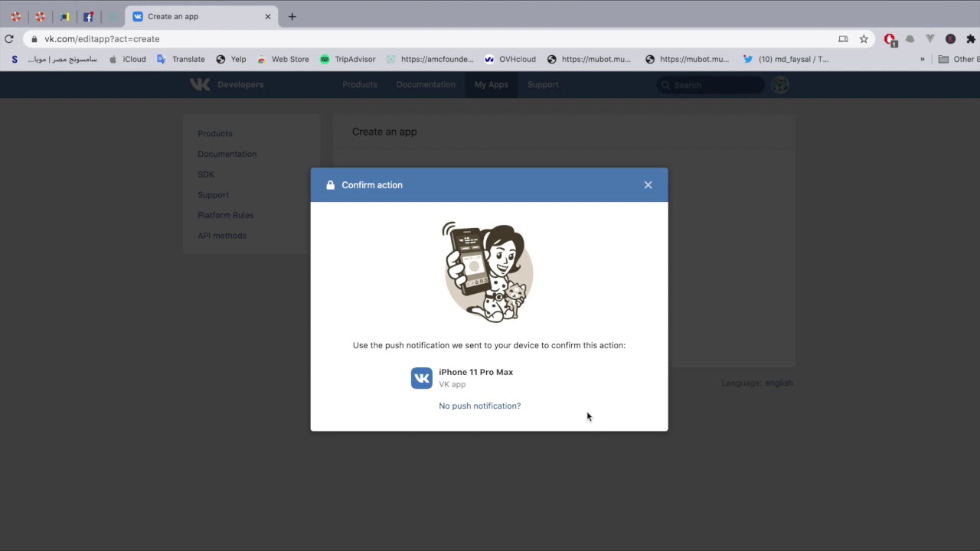Image resolution: width=980 pixels, height=551 pixels.
Task: Switch to the blue and yellow icon tab
Action: (64, 16)
